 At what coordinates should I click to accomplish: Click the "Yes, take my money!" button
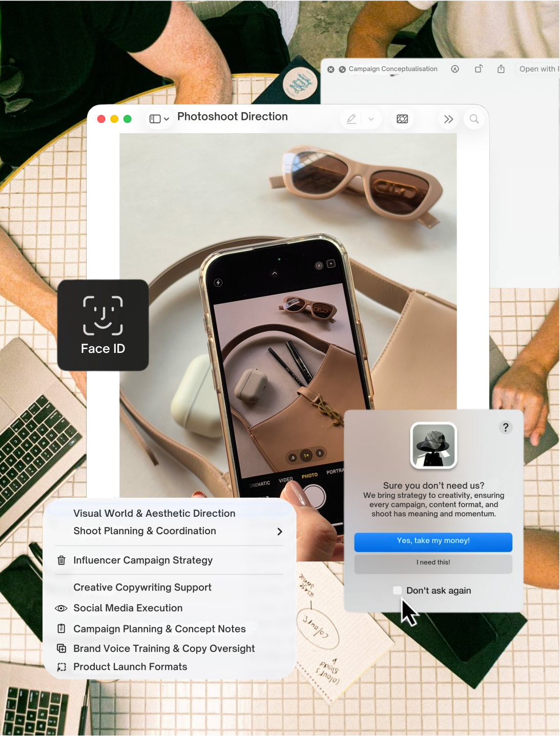433,541
